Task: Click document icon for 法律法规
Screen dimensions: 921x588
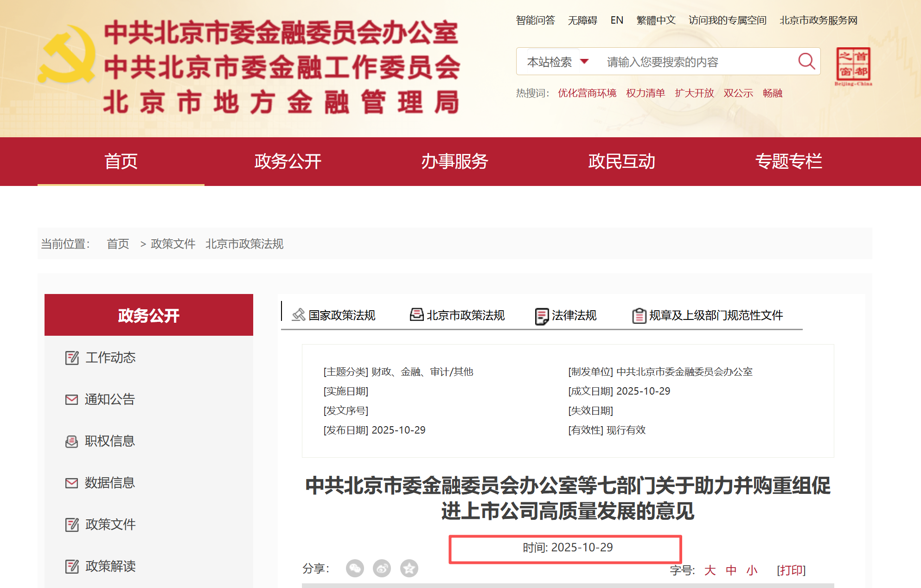Action: [542, 315]
